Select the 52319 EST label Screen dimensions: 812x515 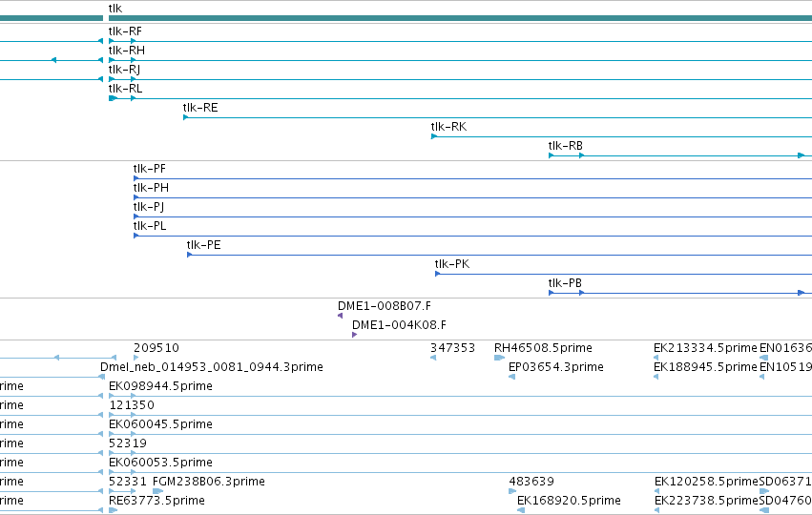[128, 444]
